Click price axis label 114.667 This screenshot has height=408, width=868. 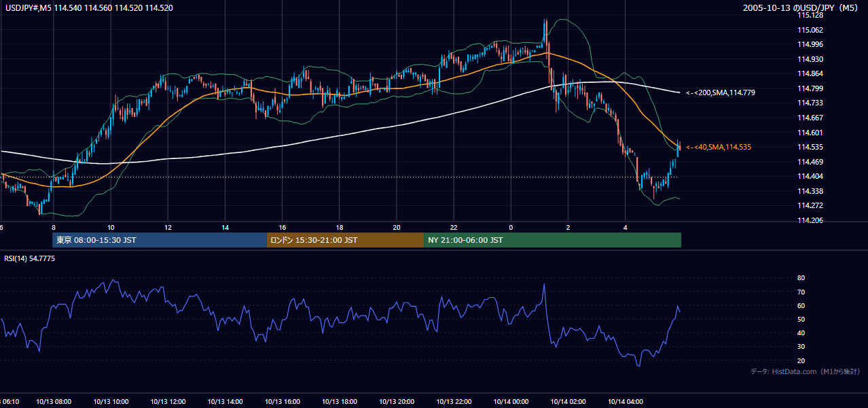[810, 118]
